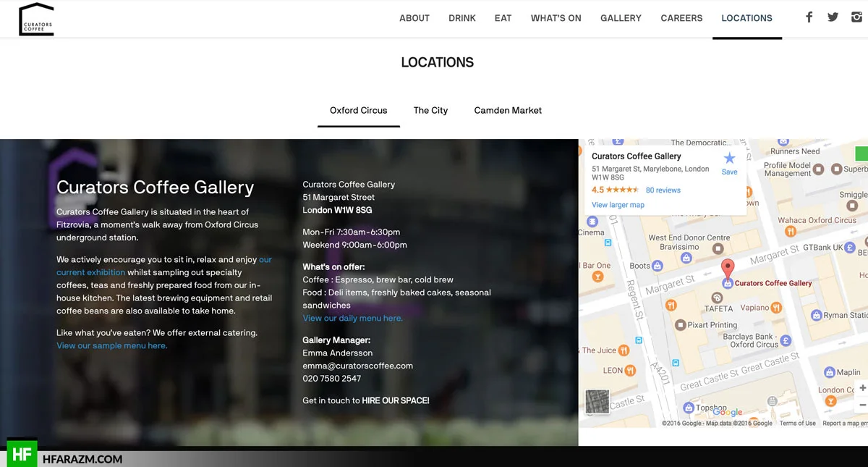Open the '80 reviews' link on map
The image size is (868, 467).
click(663, 190)
